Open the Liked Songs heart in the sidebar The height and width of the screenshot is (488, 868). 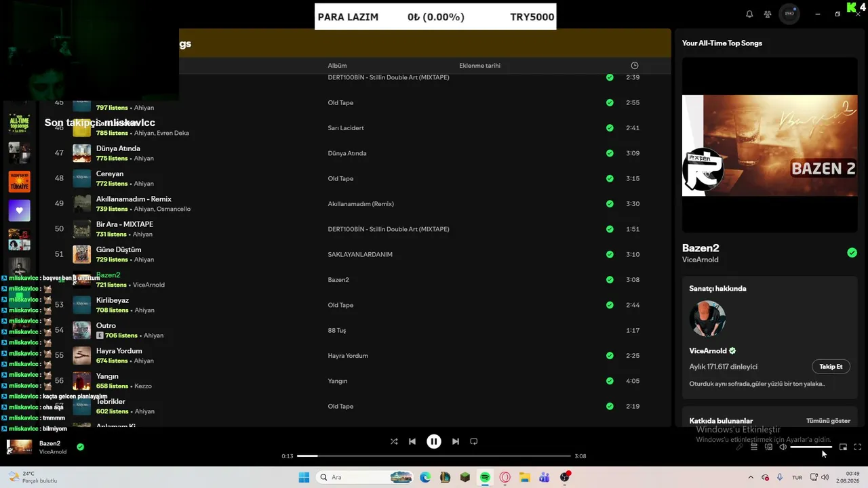(x=19, y=211)
